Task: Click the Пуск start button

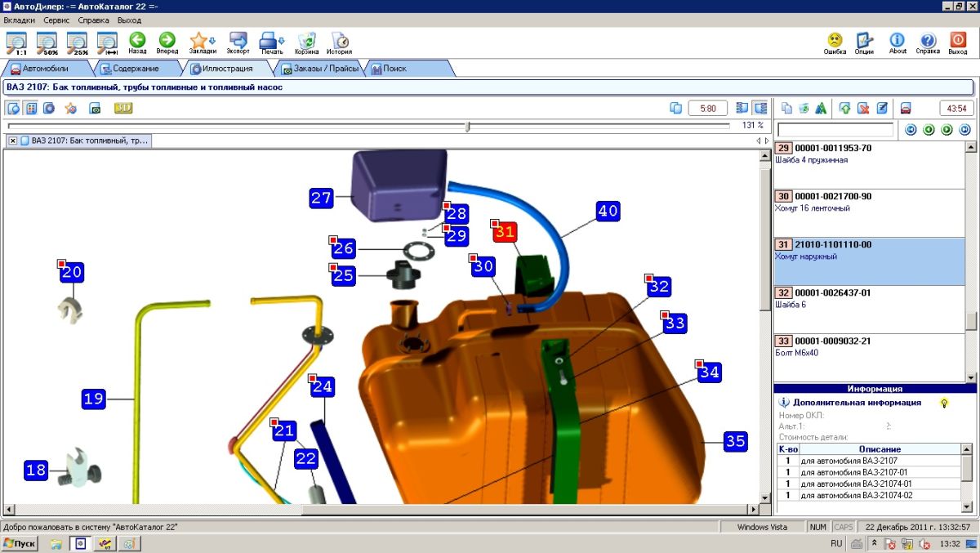Action: click(20, 543)
